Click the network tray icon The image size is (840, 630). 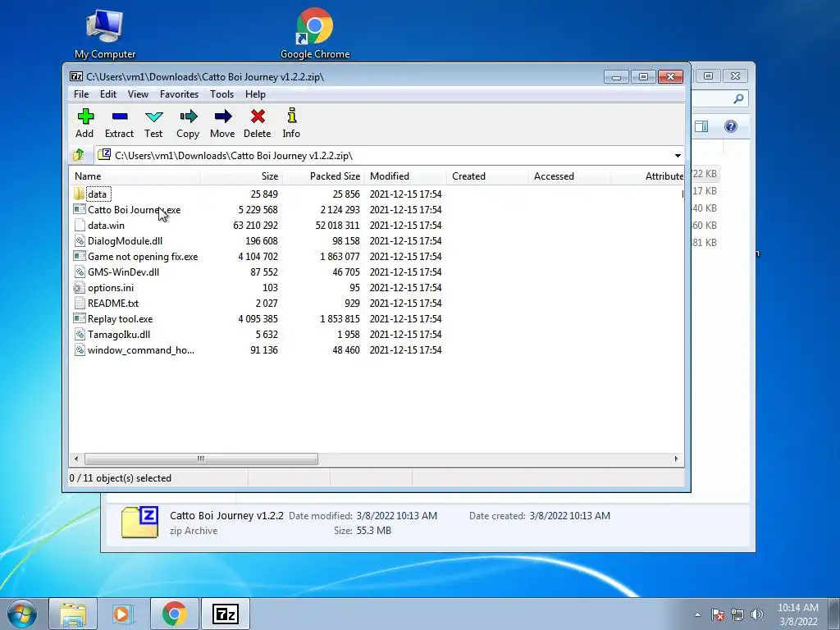click(737, 614)
